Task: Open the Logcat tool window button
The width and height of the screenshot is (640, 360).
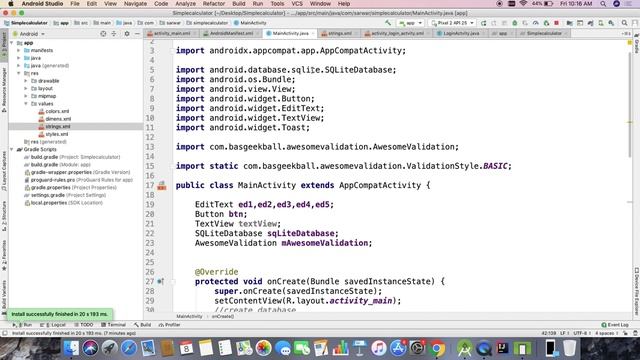Action: (53, 325)
